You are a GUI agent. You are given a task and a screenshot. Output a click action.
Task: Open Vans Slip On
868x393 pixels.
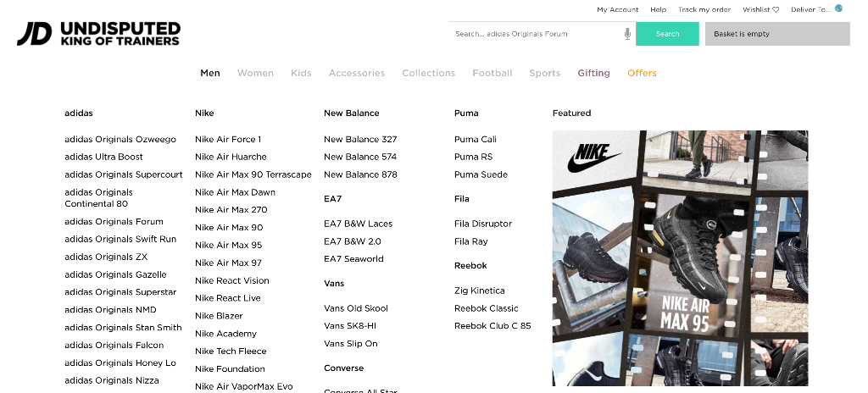tap(350, 344)
